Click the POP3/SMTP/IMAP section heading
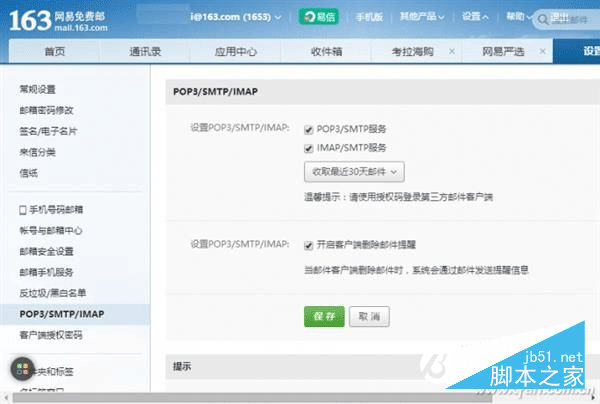 click(215, 91)
